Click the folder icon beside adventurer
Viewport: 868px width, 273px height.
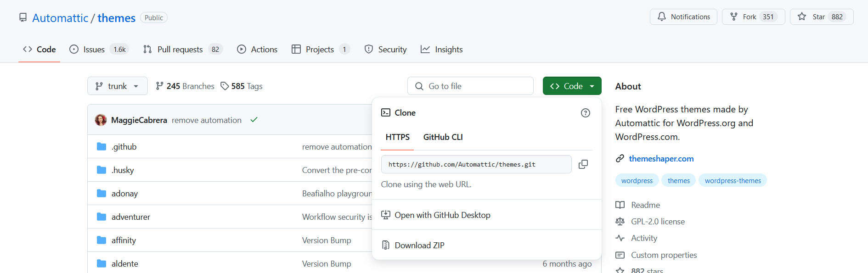pos(101,217)
